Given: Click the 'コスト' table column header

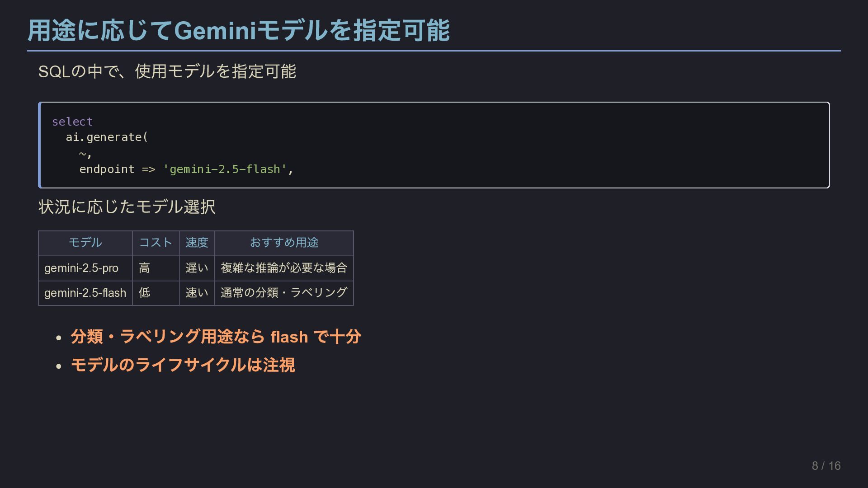Looking at the screenshot, I should (x=156, y=243).
